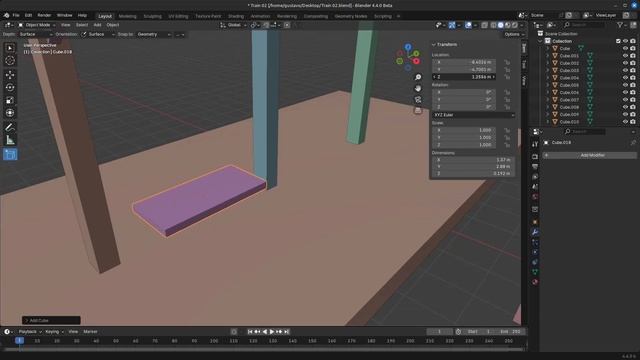Image resolution: width=640 pixels, height=360 pixels.
Task: Open the Tool properties tab icon
Action: click(x=535, y=144)
